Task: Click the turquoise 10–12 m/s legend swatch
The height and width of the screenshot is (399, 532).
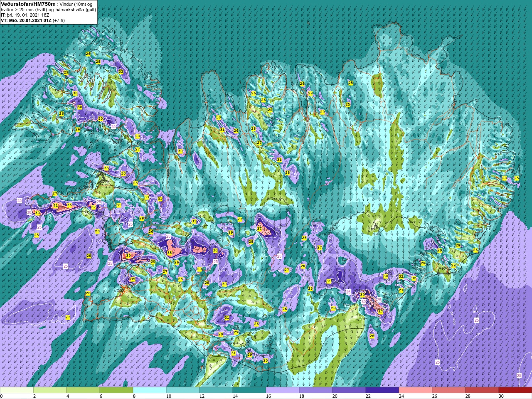Action: coord(183,390)
